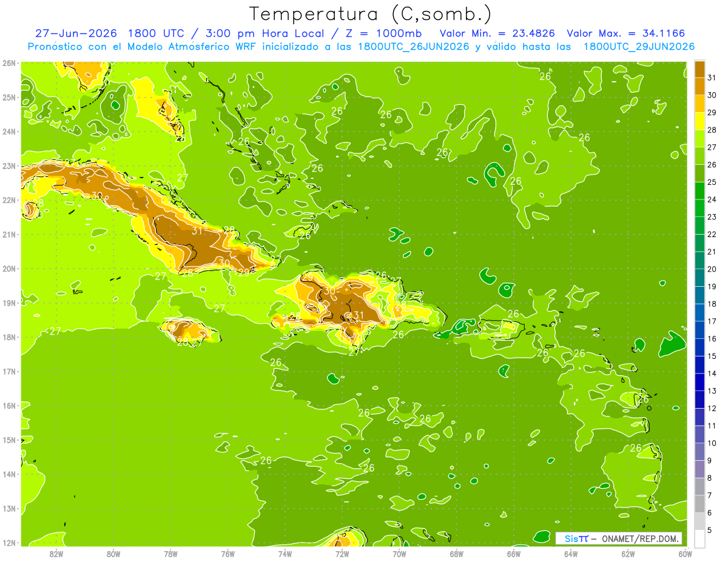
Task: Click the "31" label on the colorbar
Action: click(712, 78)
